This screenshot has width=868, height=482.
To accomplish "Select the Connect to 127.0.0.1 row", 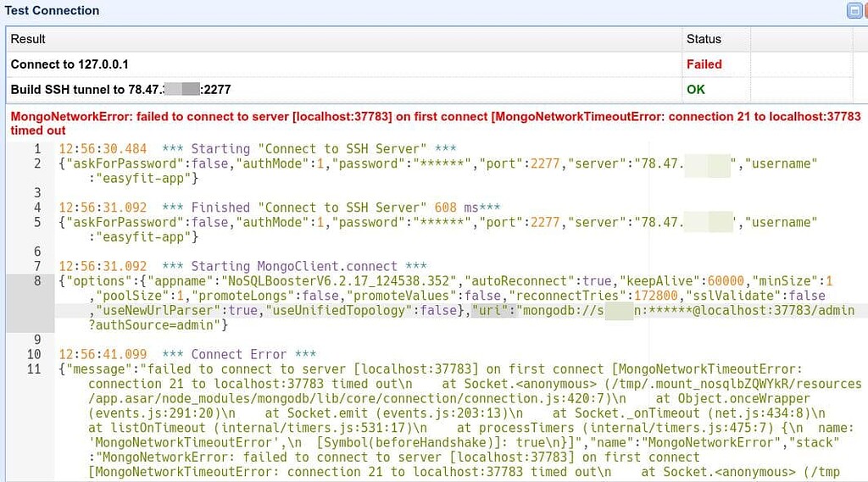I will point(70,64).
